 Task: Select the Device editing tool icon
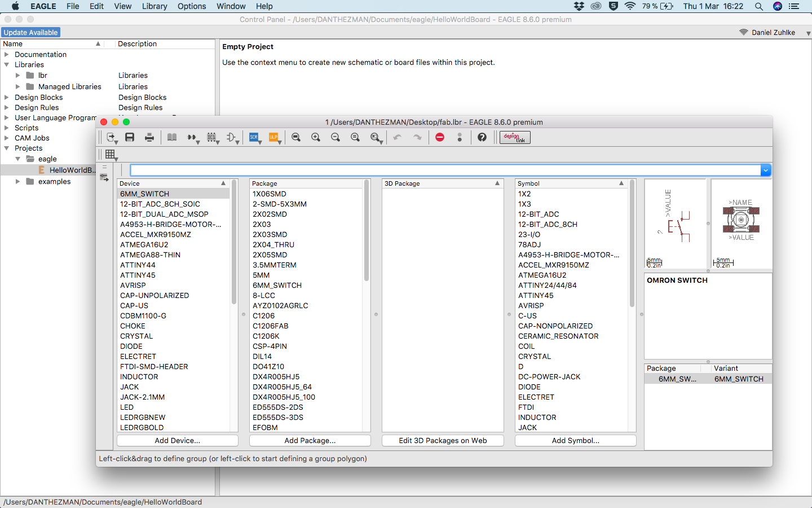point(192,137)
